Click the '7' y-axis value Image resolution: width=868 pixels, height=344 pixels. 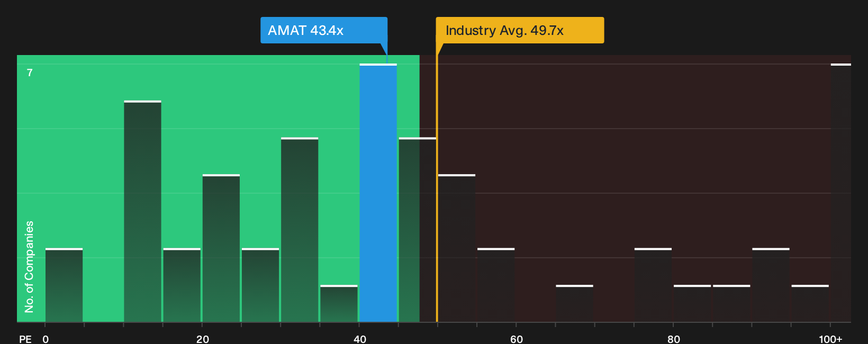click(30, 73)
